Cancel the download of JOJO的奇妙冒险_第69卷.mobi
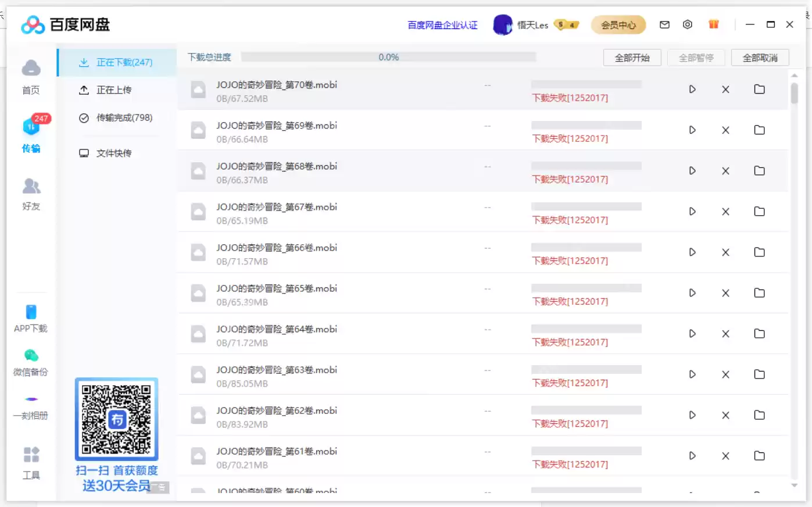812x507 pixels. pos(725,130)
